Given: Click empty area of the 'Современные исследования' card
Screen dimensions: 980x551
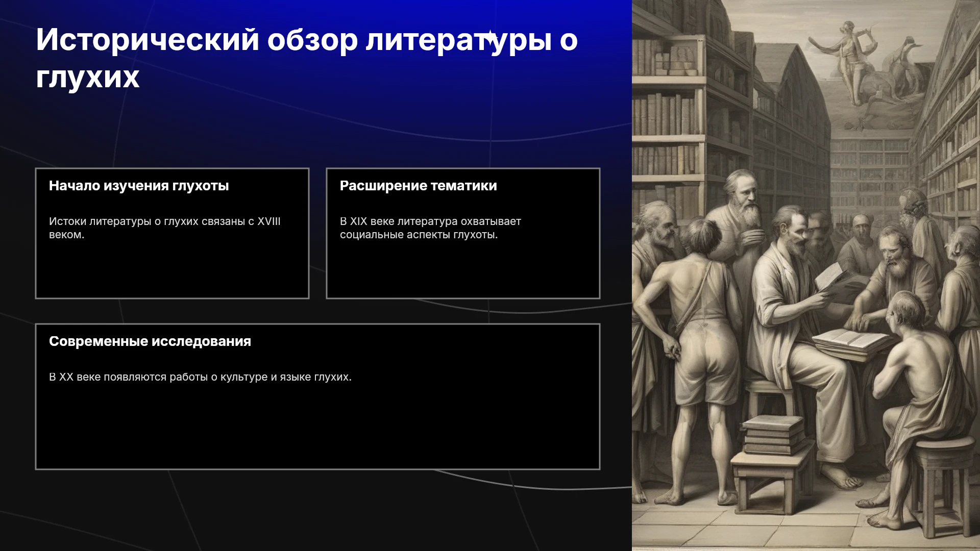Looking at the screenshot, I should [317, 429].
